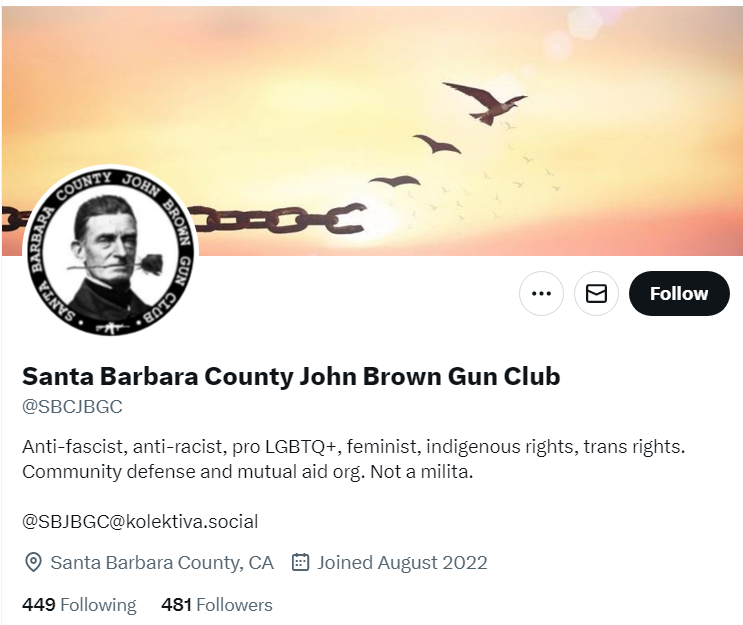
Task: Click the Santa Barbara County, CA location
Action: 162,562
